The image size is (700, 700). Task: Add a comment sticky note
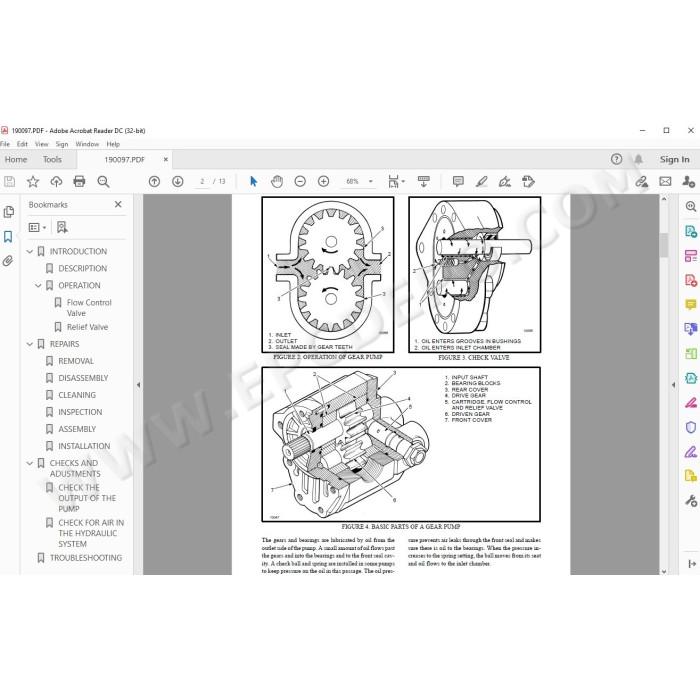[458, 182]
